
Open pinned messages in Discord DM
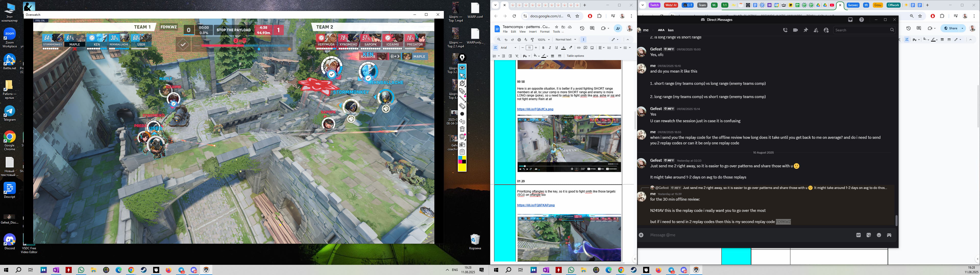(806, 30)
